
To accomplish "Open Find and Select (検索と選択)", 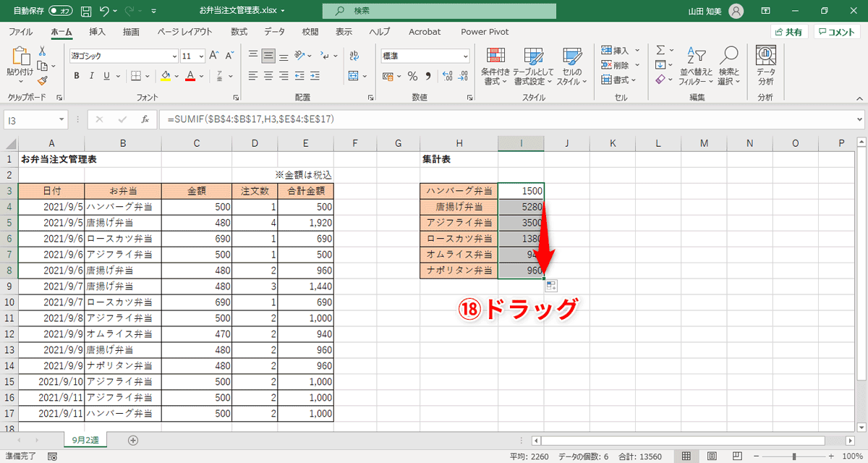I will [730, 66].
